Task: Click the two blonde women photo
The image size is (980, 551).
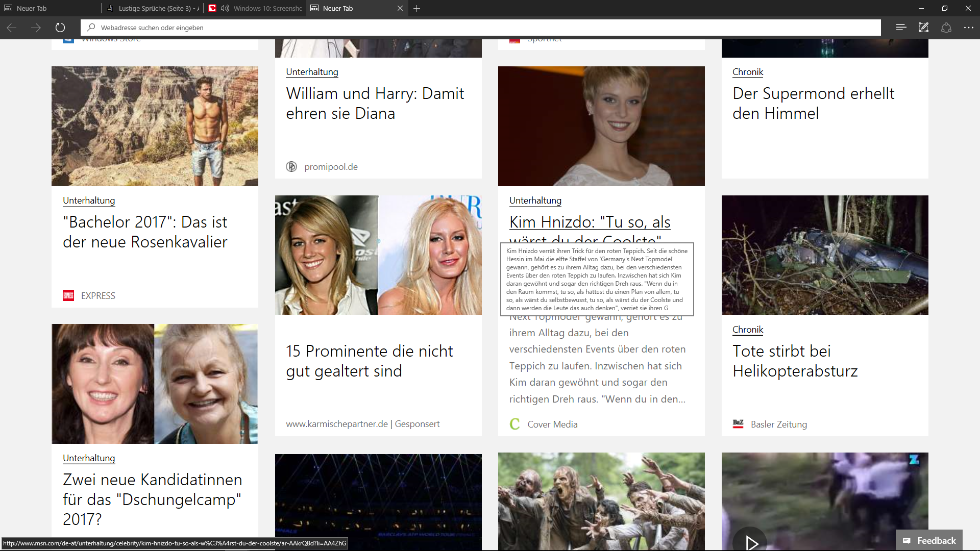Action: (378, 255)
